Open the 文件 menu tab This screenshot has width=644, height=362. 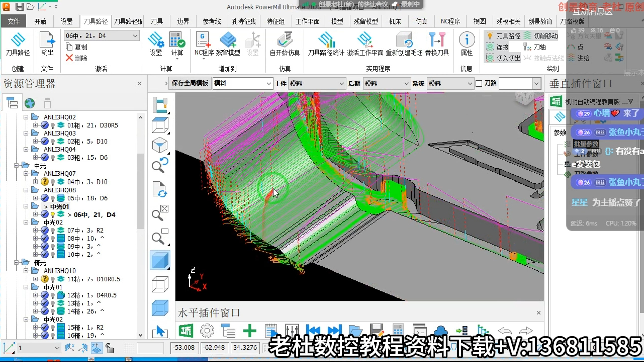point(14,21)
